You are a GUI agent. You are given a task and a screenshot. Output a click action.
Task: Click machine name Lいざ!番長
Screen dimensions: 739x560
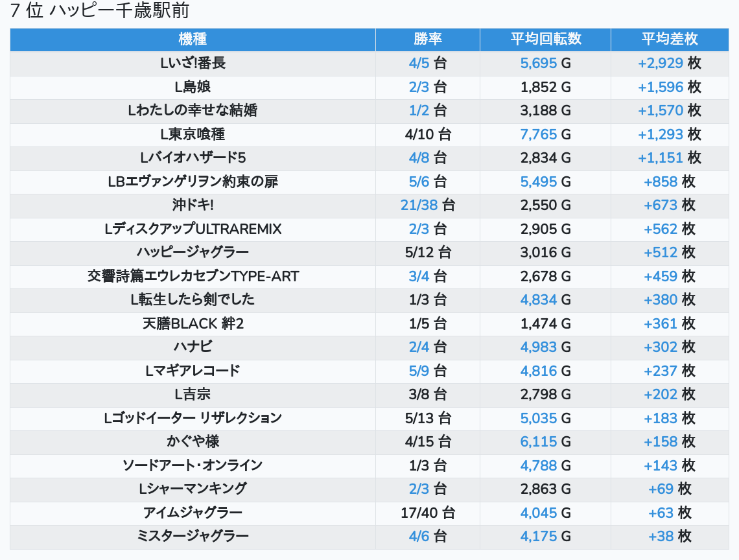[193, 63]
